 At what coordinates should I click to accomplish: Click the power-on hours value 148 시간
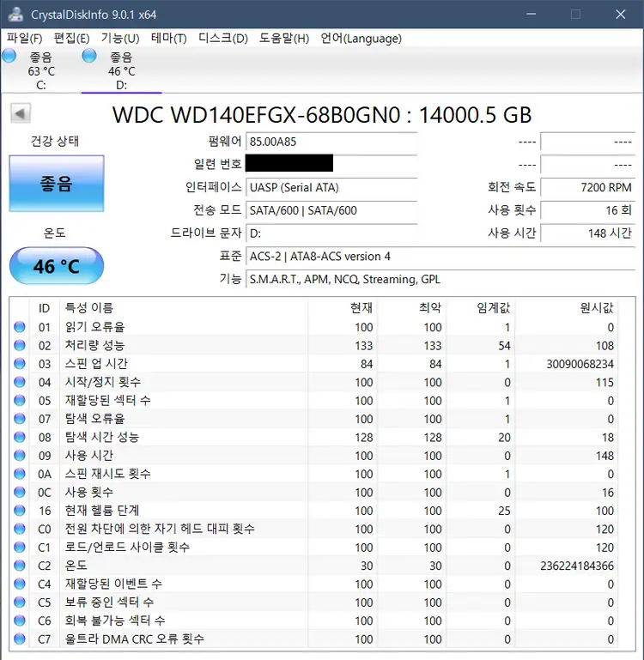(x=587, y=233)
